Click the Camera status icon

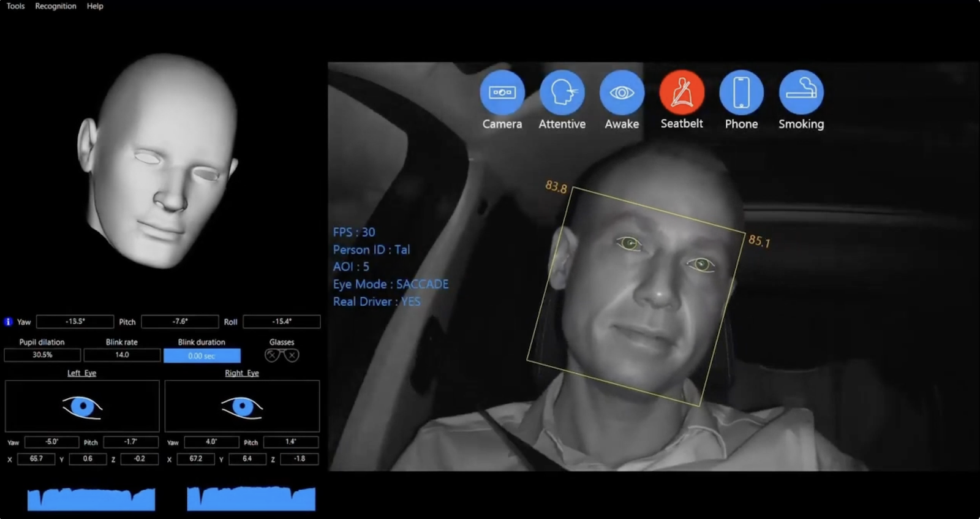coord(502,93)
